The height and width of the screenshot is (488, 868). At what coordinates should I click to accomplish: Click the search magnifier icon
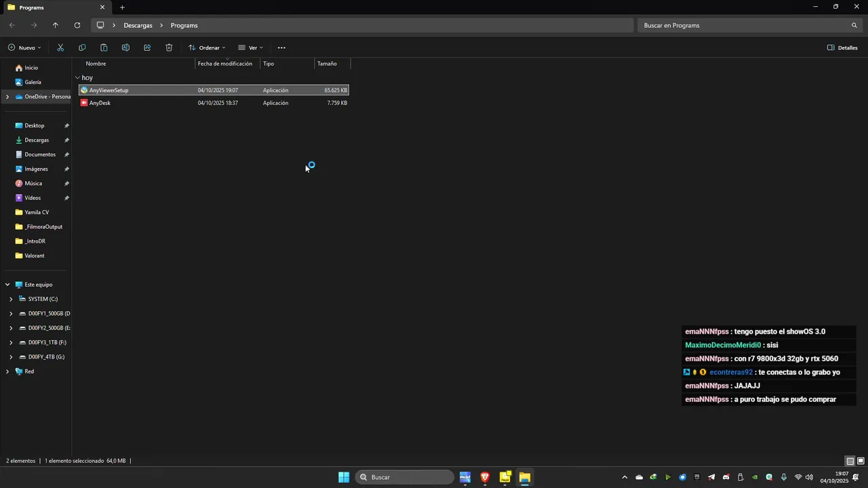pos(854,25)
